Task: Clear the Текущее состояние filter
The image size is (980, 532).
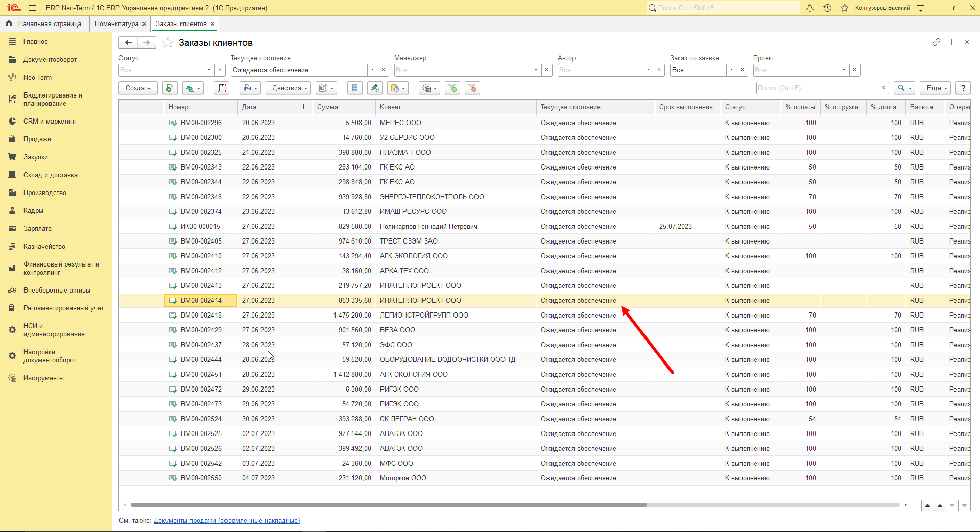Action: (384, 70)
